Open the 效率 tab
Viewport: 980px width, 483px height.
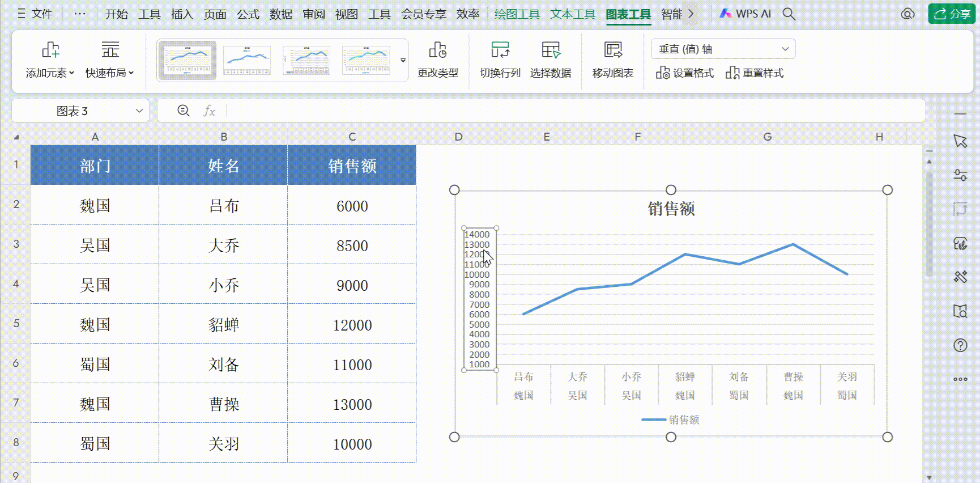pos(467,14)
